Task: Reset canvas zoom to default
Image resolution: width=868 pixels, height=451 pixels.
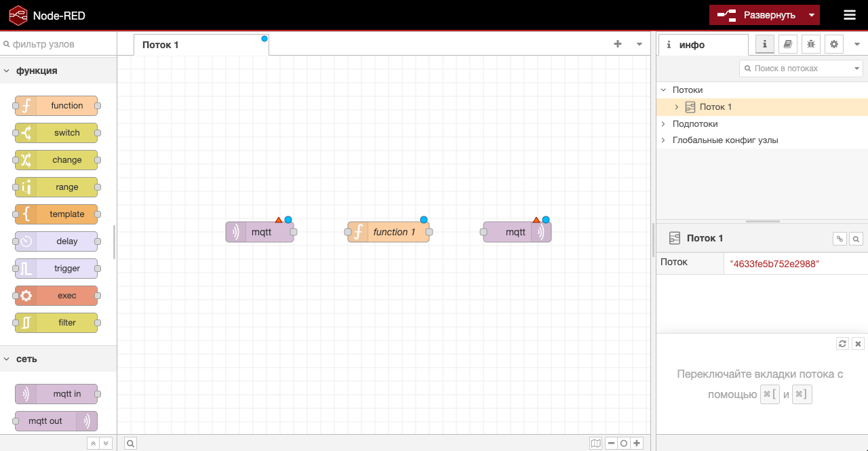Action: click(x=624, y=443)
